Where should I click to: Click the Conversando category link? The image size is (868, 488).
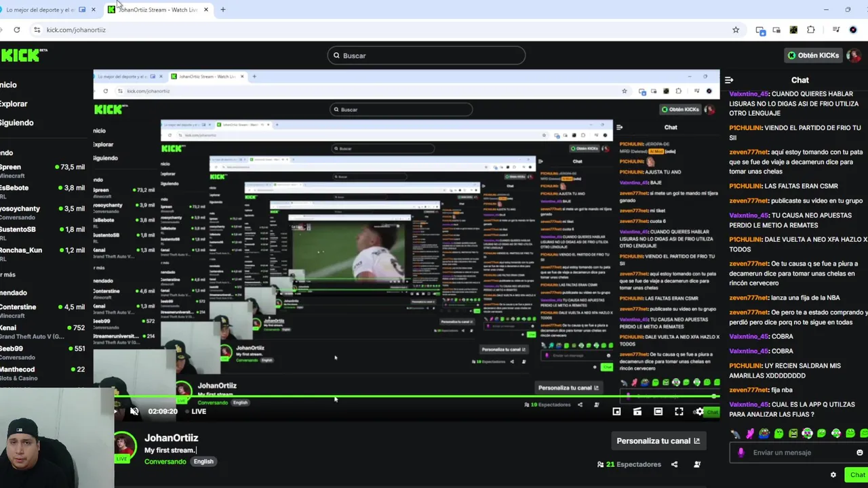tap(165, 462)
